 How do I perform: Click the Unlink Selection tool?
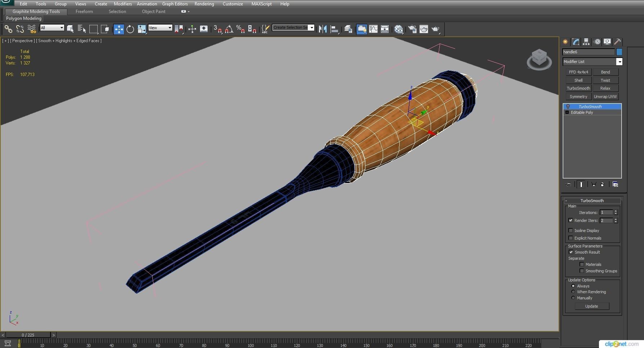tap(20, 29)
